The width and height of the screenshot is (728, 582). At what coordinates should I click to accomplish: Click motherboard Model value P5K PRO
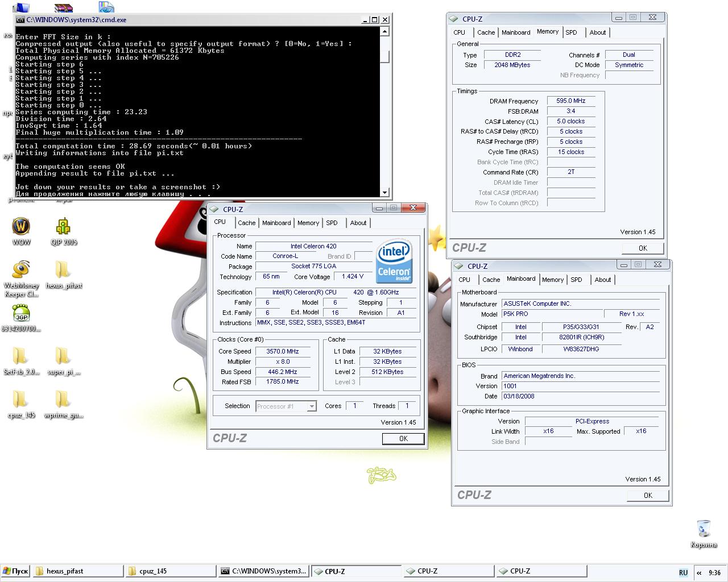pyautogui.click(x=552, y=314)
